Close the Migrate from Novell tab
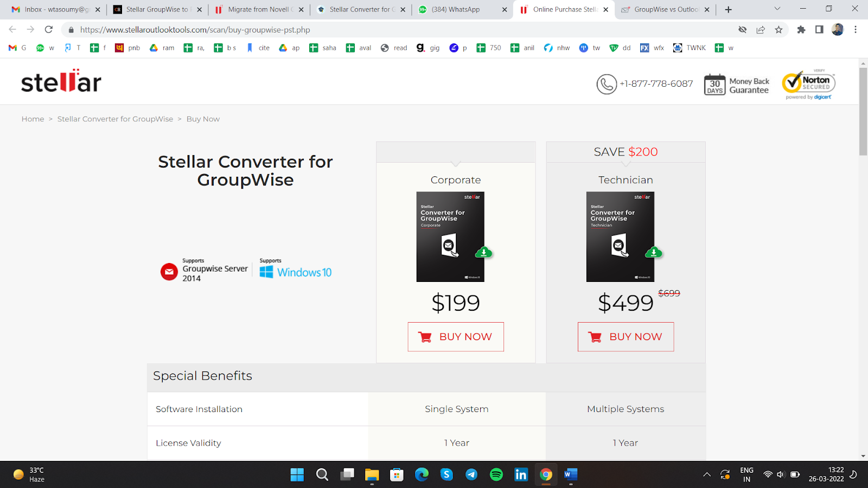The image size is (868, 488). pos(301,9)
